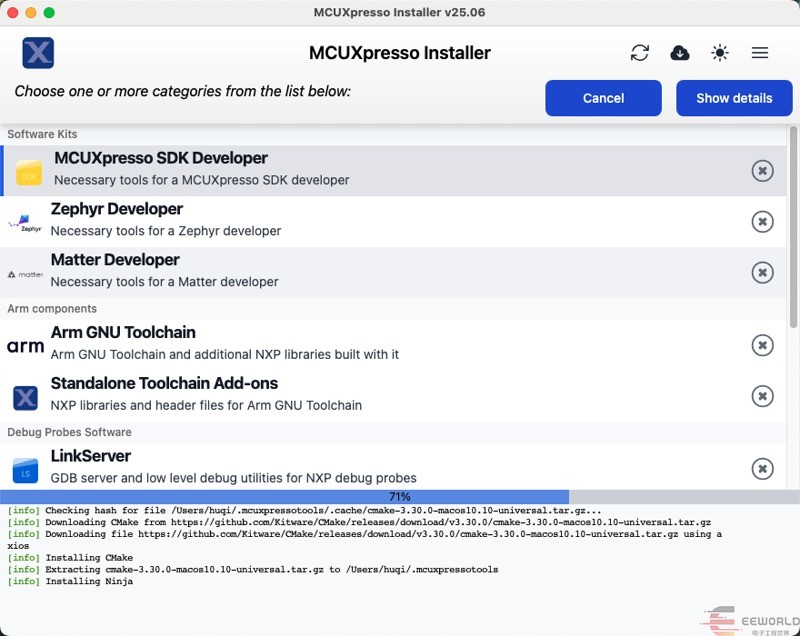Click the cloud download icon
Viewport: 800px width, 636px height.
[x=680, y=53]
